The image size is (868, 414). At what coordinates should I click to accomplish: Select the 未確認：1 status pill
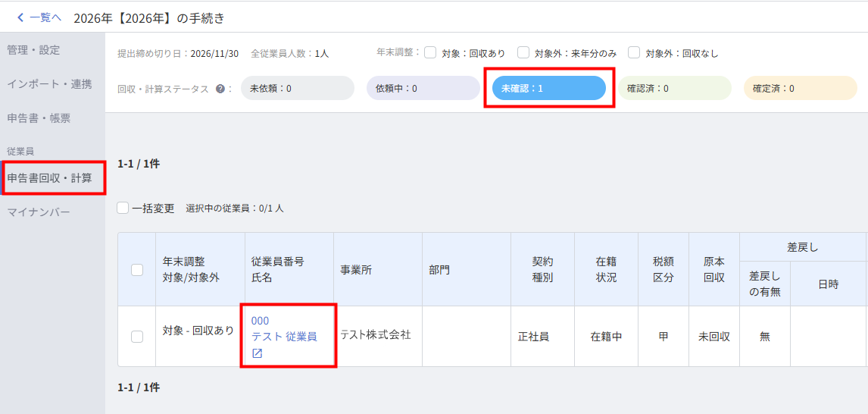(548, 88)
